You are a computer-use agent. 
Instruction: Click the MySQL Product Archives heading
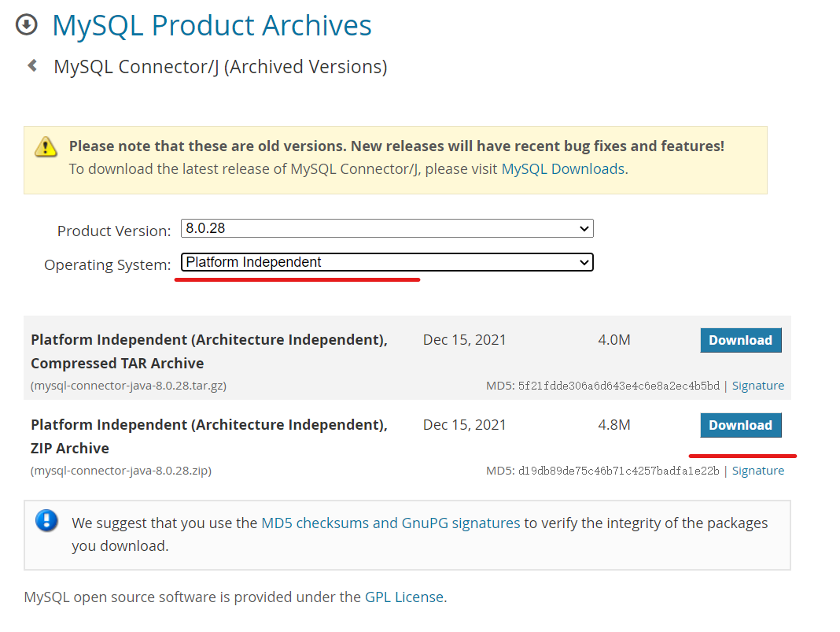[212, 25]
